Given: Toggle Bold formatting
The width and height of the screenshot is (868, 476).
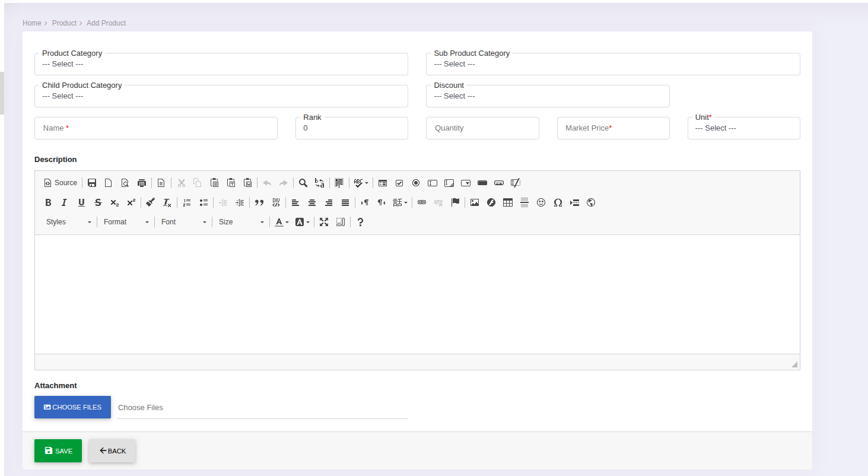Looking at the screenshot, I should point(48,202).
